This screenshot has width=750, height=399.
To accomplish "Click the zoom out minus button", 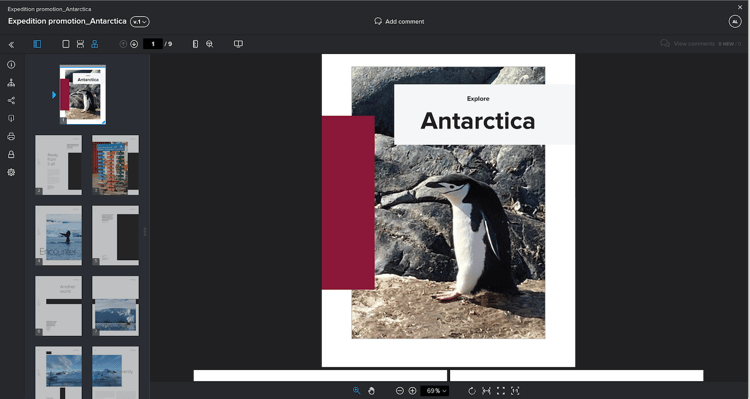I will (400, 391).
